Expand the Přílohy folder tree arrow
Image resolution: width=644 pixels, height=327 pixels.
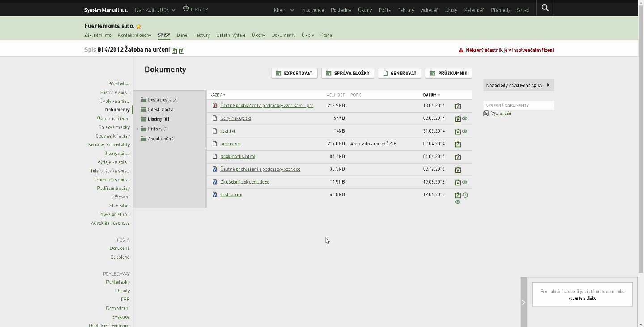tap(138, 129)
